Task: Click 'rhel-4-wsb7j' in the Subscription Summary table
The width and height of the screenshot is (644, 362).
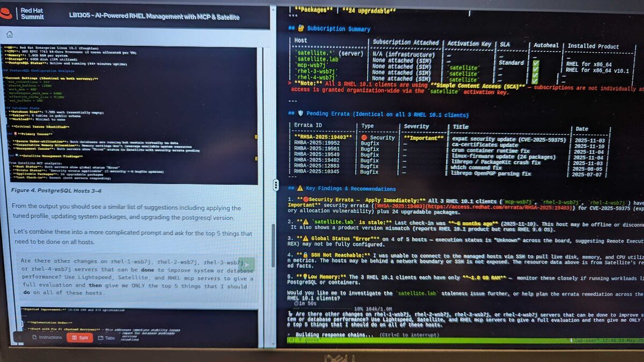Action: pos(316,78)
